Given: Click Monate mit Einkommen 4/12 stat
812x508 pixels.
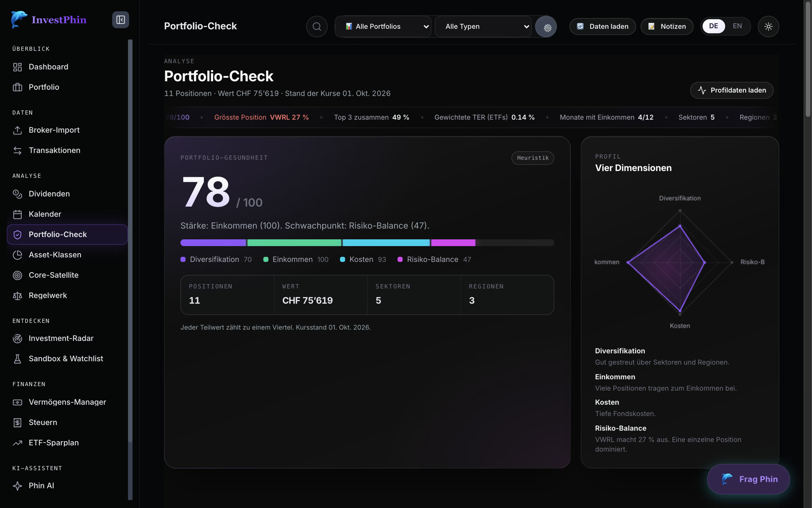Looking at the screenshot, I should 606,117.
